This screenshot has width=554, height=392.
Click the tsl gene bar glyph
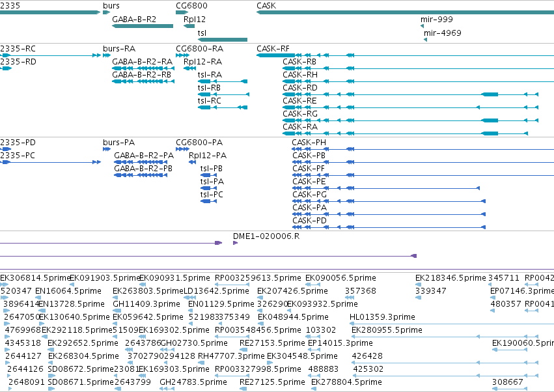pyautogui.click(x=223, y=40)
